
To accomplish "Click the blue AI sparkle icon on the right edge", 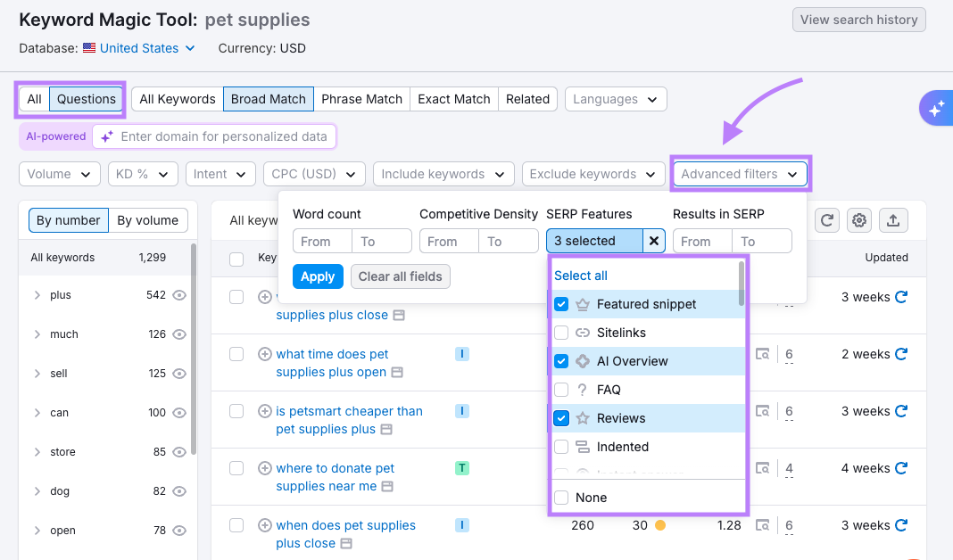I will tap(936, 107).
